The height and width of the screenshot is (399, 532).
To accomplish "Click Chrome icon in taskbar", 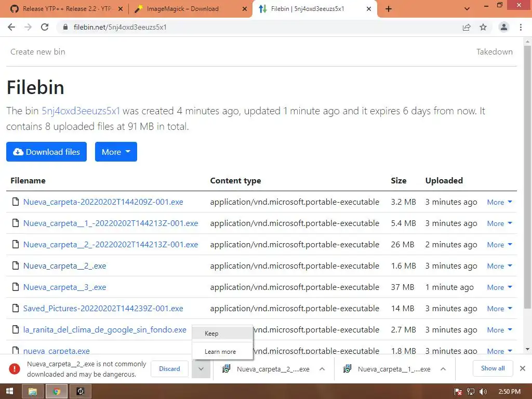I will (56, 392).
